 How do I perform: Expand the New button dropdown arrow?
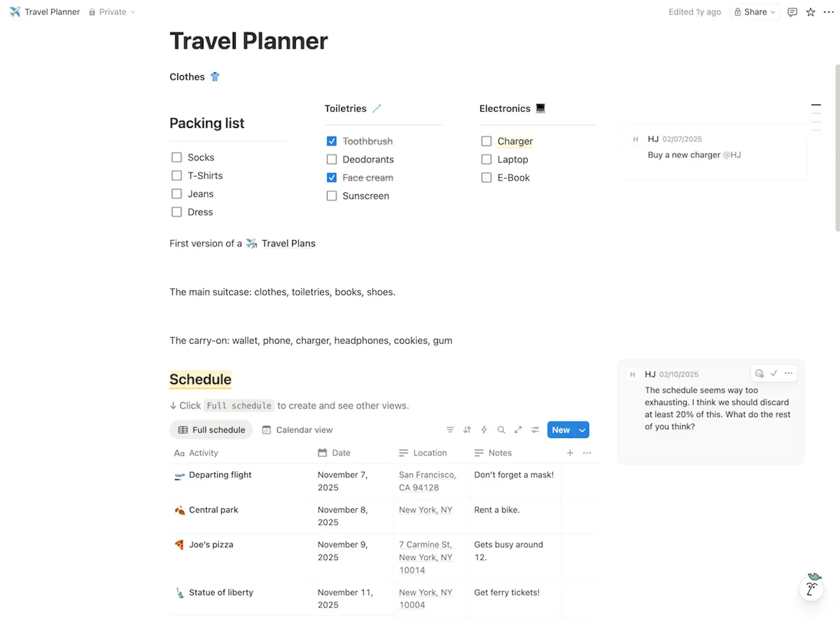(582, 430)
